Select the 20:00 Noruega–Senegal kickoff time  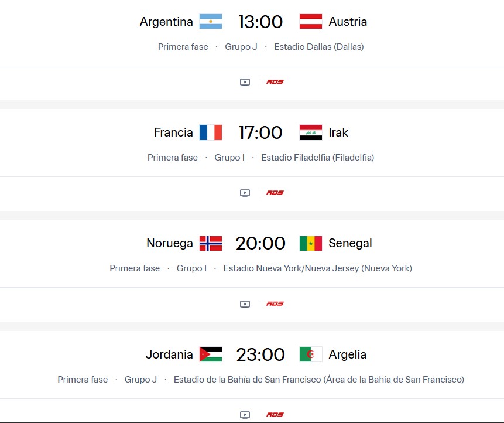260,243
